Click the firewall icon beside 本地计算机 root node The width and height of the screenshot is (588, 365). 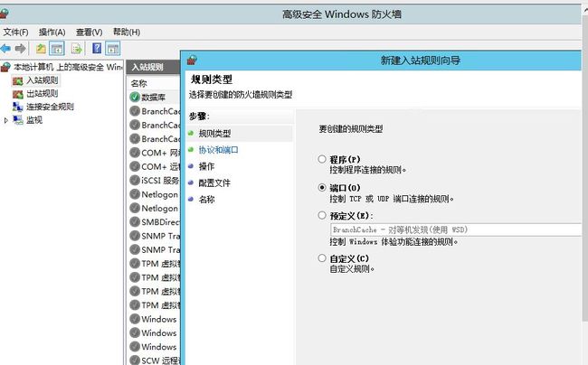[x=5, y=68]
